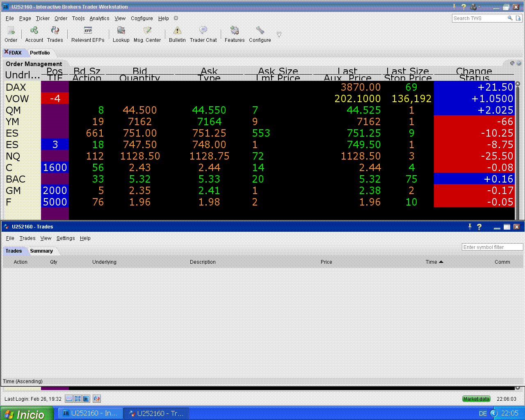Viewport: 525px width, 420px height.
Task: Click the Underlying column header
Action: click(104, 262)
